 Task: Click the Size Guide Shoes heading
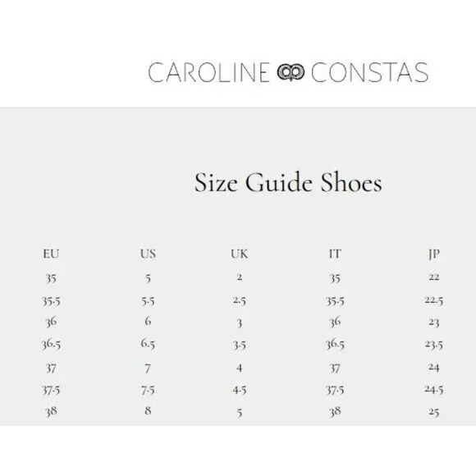[288, 182]
